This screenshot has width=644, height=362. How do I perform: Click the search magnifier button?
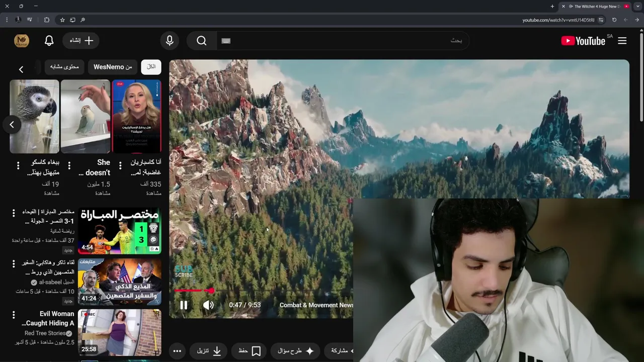tap(201, 41)
